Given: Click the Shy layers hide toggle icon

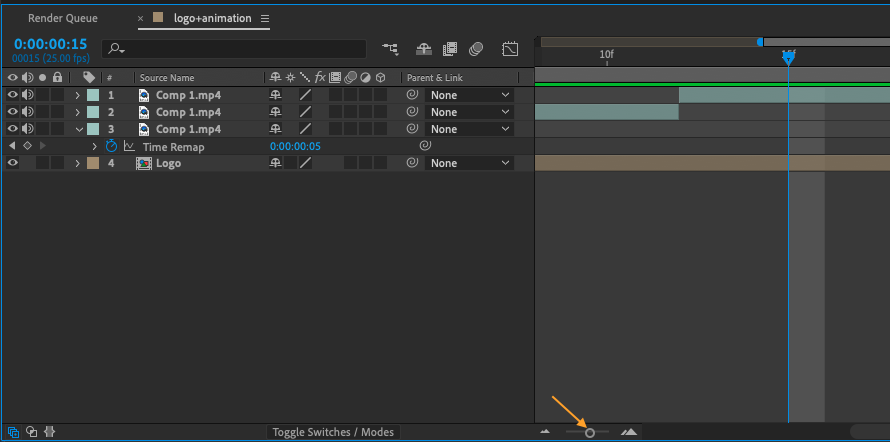Looking at the screenshot, I should [423, 48].
